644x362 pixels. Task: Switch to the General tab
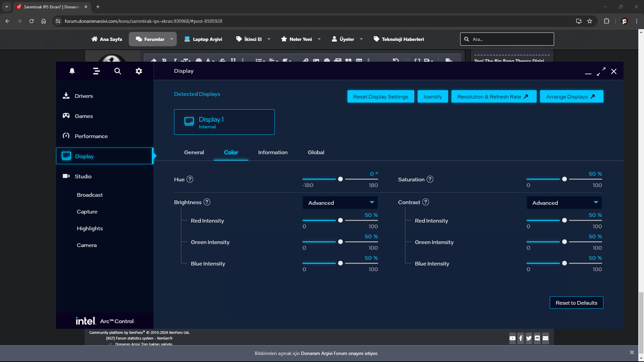coord(194,153)
